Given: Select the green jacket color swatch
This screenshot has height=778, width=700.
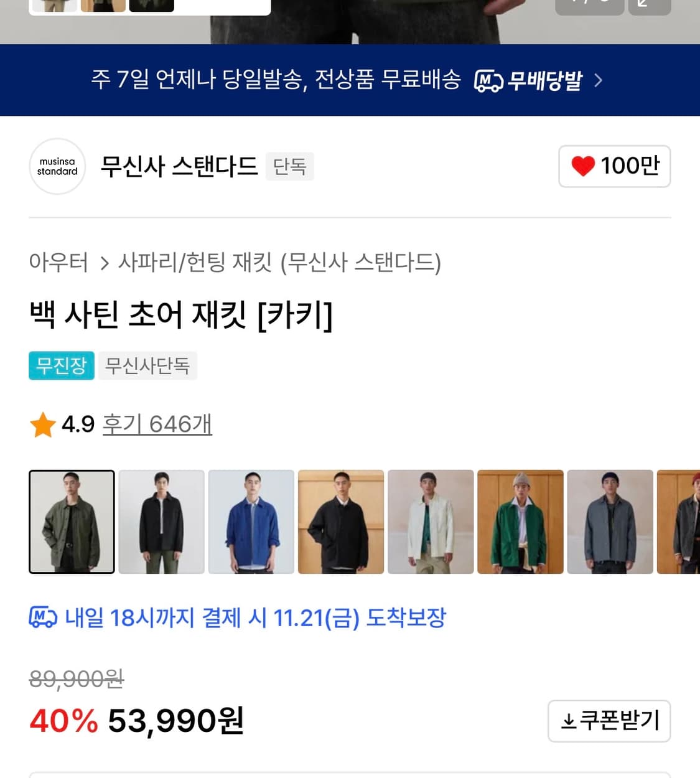Looking at the screenshot, I should 520,522.
